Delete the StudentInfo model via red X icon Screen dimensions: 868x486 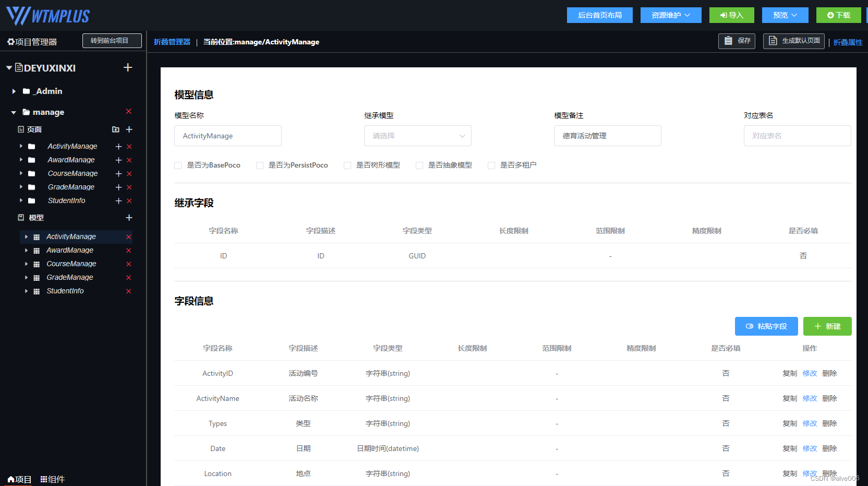click(128, 291)
